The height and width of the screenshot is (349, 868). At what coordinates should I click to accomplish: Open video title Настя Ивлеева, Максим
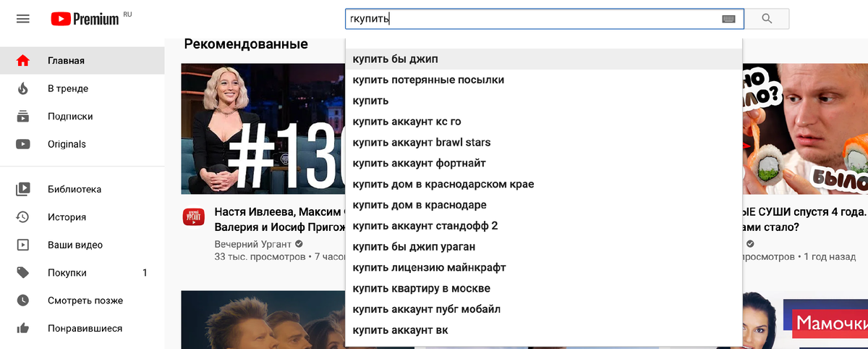[279, 220]
